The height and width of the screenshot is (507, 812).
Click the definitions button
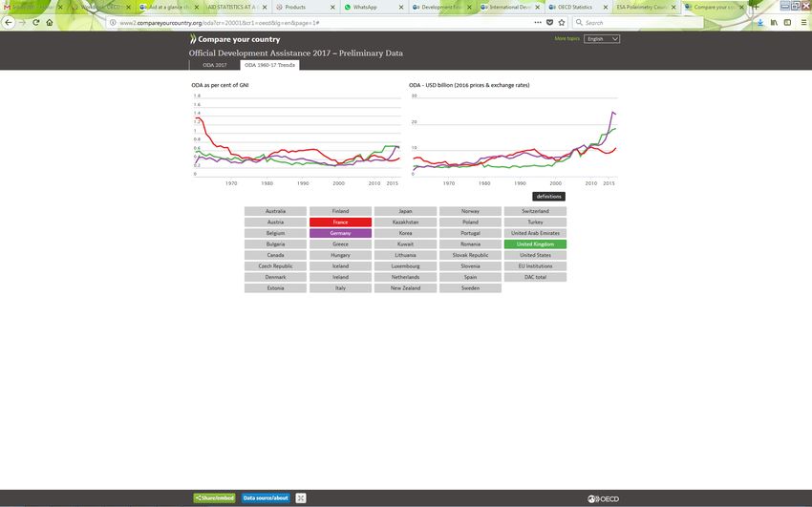(x=548, y=197)
